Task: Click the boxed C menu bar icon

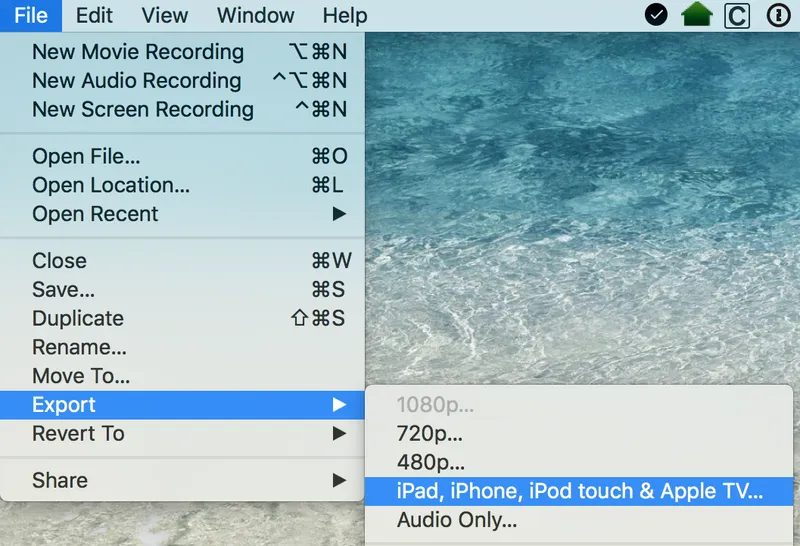Action: pos(737,15)
